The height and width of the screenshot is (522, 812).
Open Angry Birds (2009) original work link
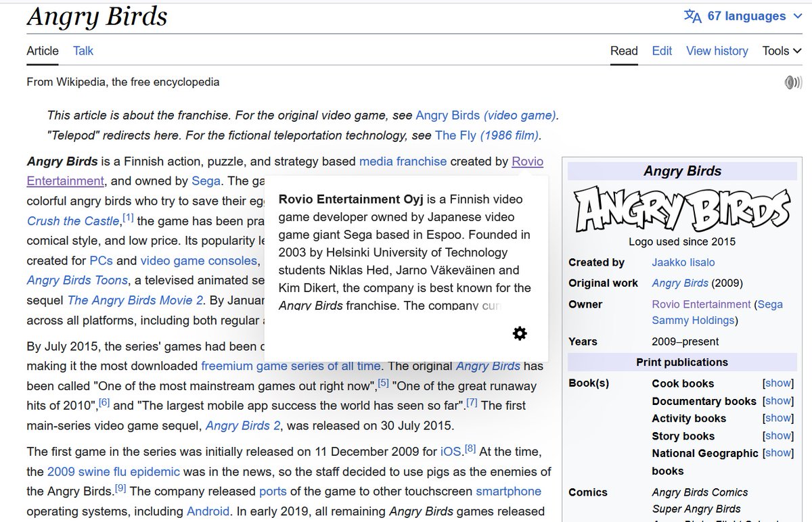(680, 283)
